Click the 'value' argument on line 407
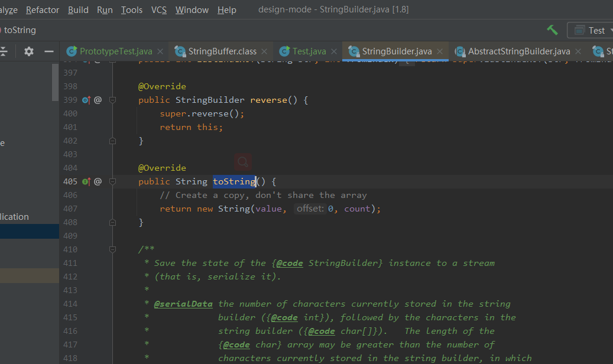613x364 pixels. (268, 209)
